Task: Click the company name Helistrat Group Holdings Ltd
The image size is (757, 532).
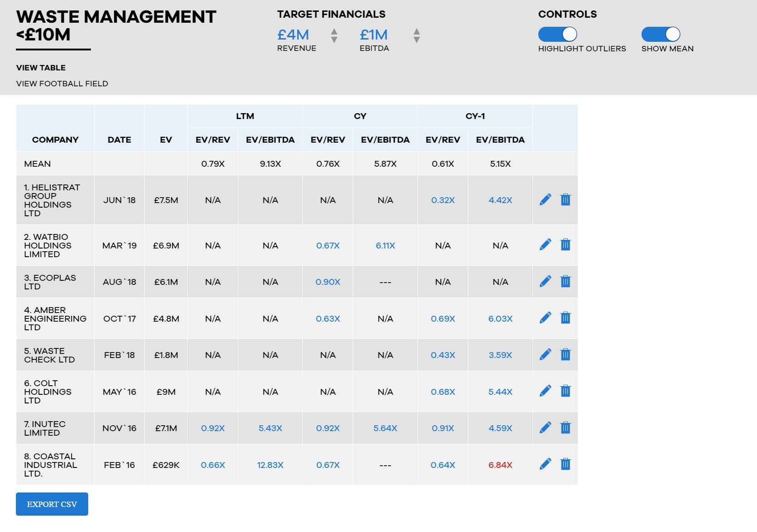Action: pos(52,200)
